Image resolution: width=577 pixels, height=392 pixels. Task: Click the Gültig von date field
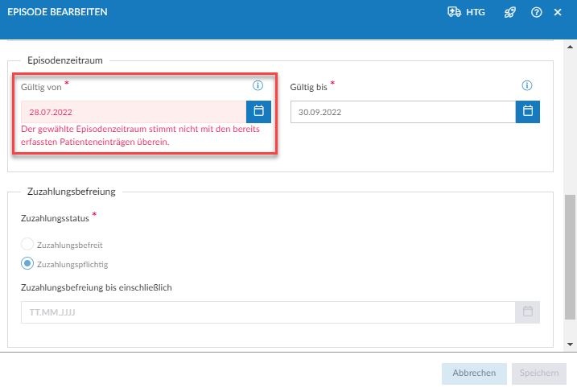(133, 112)
